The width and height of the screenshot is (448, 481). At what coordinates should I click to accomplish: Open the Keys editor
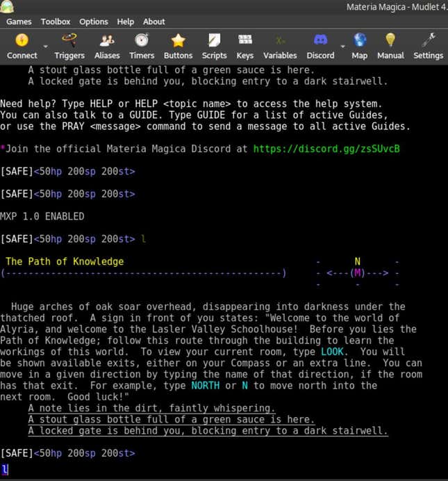244,47
